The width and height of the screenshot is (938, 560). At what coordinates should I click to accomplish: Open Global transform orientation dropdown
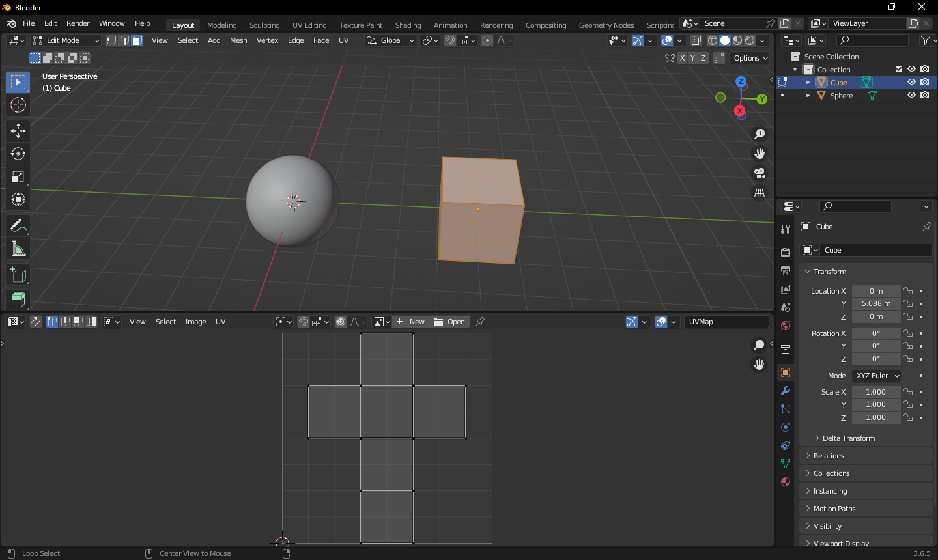coord(390,40)
